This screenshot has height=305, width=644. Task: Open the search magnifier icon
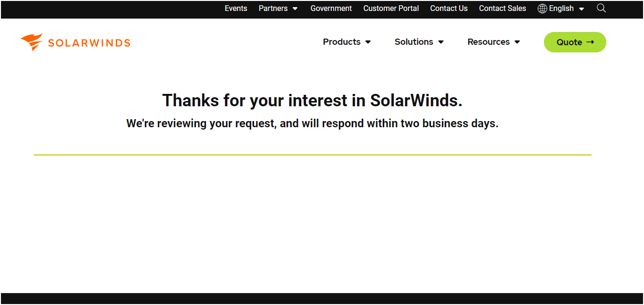(x=601, y=8)
